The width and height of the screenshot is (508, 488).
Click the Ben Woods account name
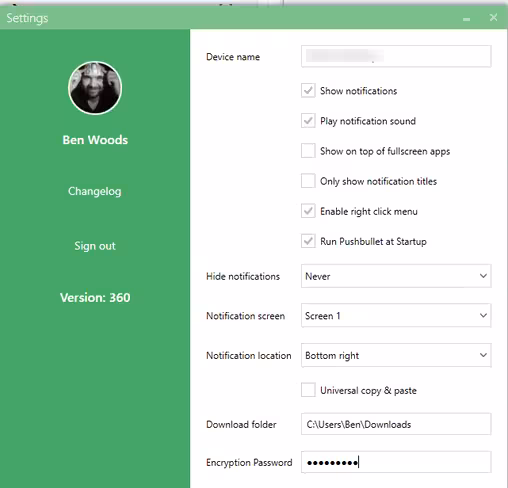pos(95,140)
